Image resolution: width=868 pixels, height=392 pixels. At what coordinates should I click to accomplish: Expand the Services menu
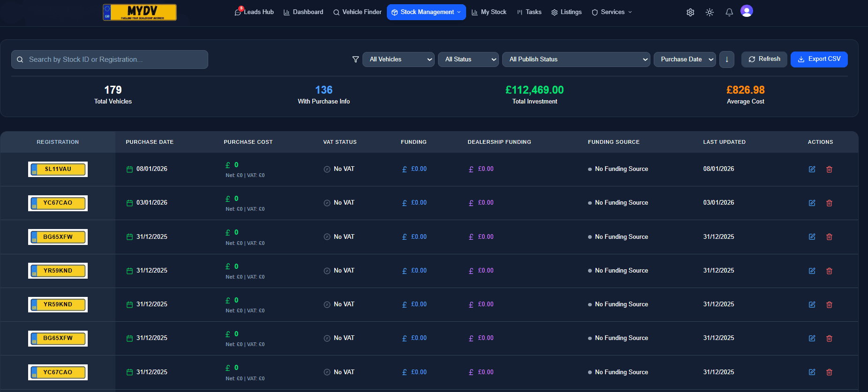tap(612, 12)
